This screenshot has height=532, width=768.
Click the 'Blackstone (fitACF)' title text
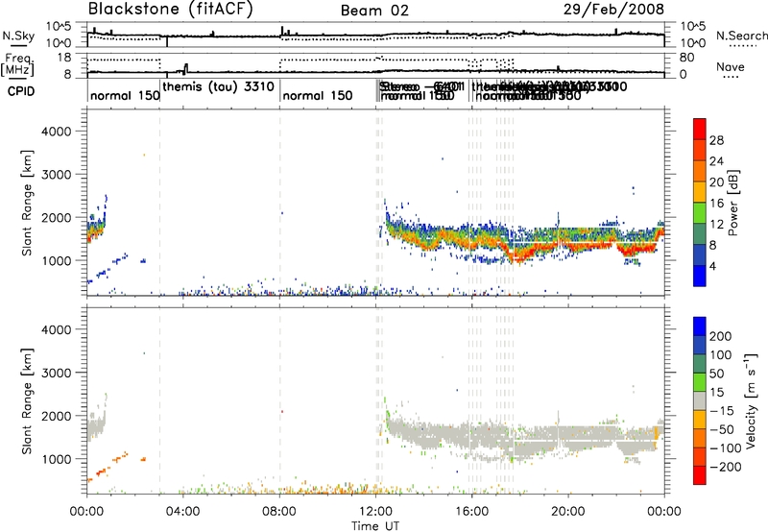(171, 10)
